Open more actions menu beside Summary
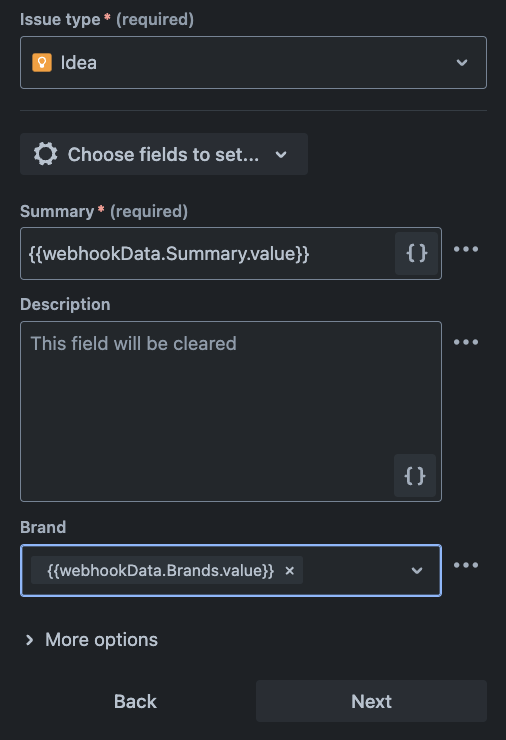Screen dimensions: 506x740 tap(466, 249)
